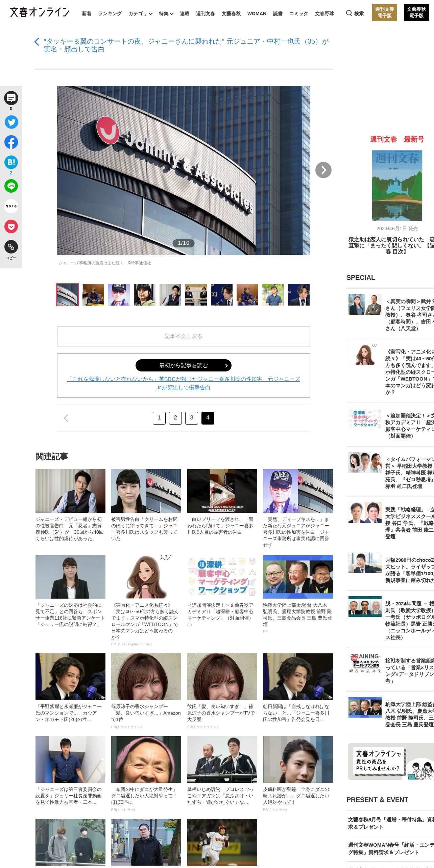Image resolution: width=434 pixels, height=868 pixels.
Task: Go to next gallery photo arrow
Action: tap(323, 170)
